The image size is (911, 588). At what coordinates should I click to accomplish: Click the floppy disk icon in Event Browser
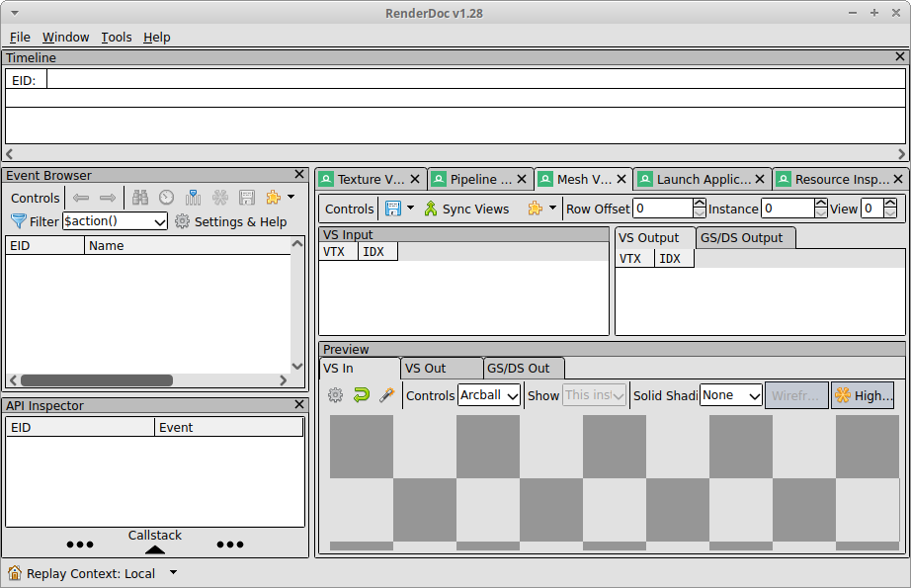click(x=247, y=198)
